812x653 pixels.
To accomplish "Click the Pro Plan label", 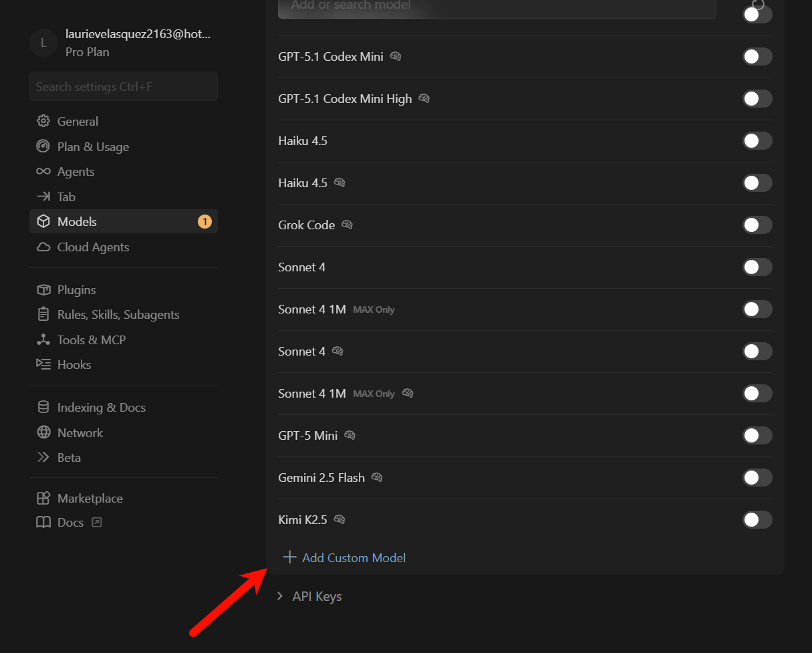I will 88,51.
